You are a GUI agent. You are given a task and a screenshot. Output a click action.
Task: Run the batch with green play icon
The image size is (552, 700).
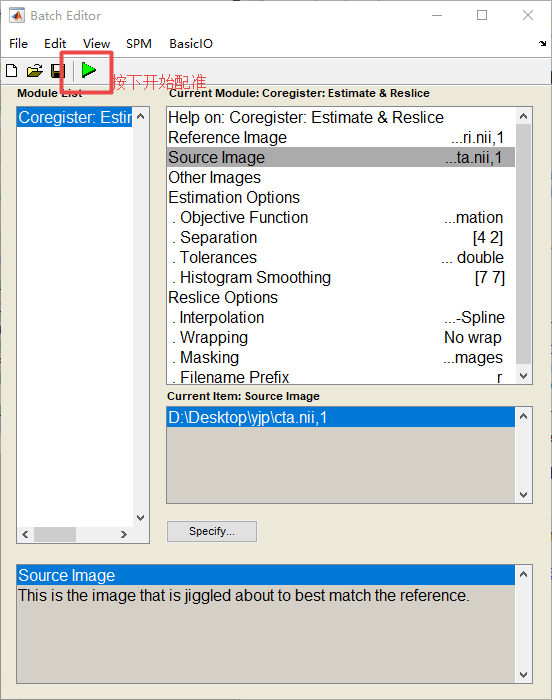click(x=89, y=70)
